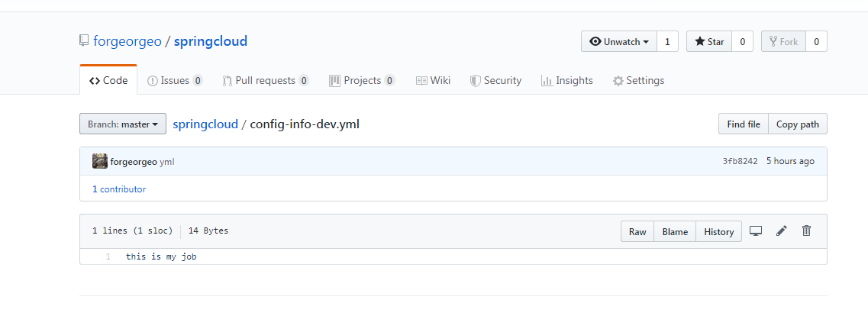
Task: Open repository Settings tab
Action: tap(638, 80)
